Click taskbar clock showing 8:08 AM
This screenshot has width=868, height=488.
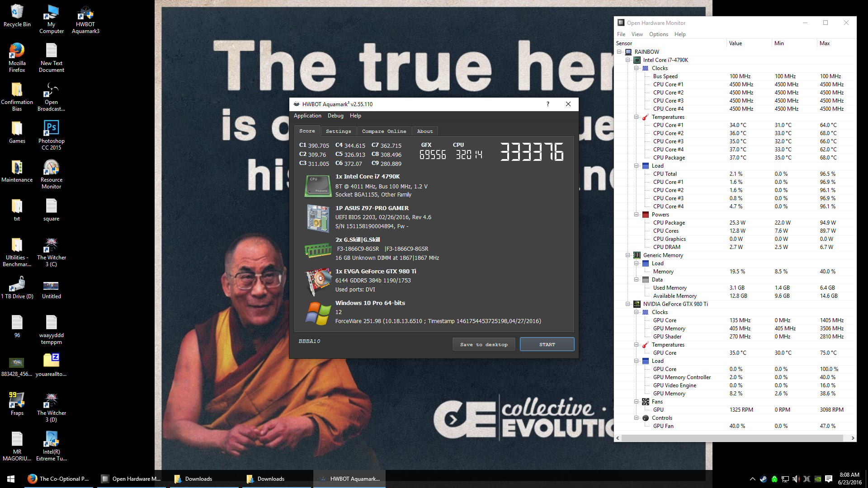[849, 479]
